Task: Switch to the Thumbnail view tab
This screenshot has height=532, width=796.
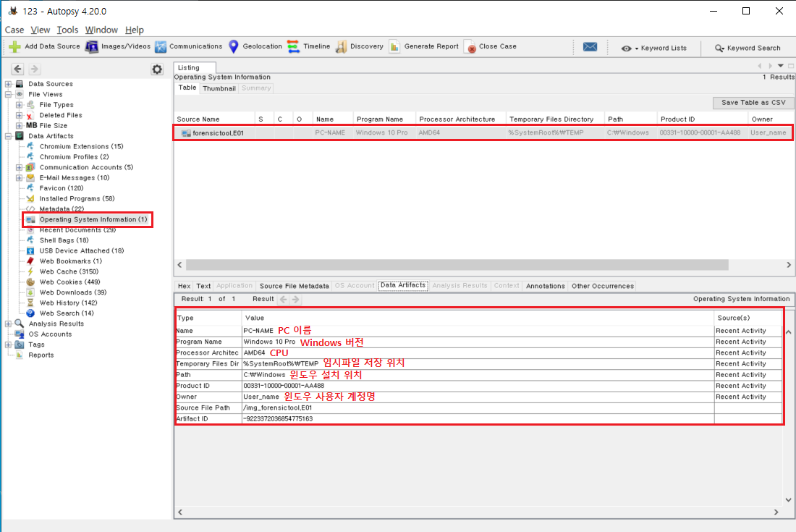Action: coord(219,88)
